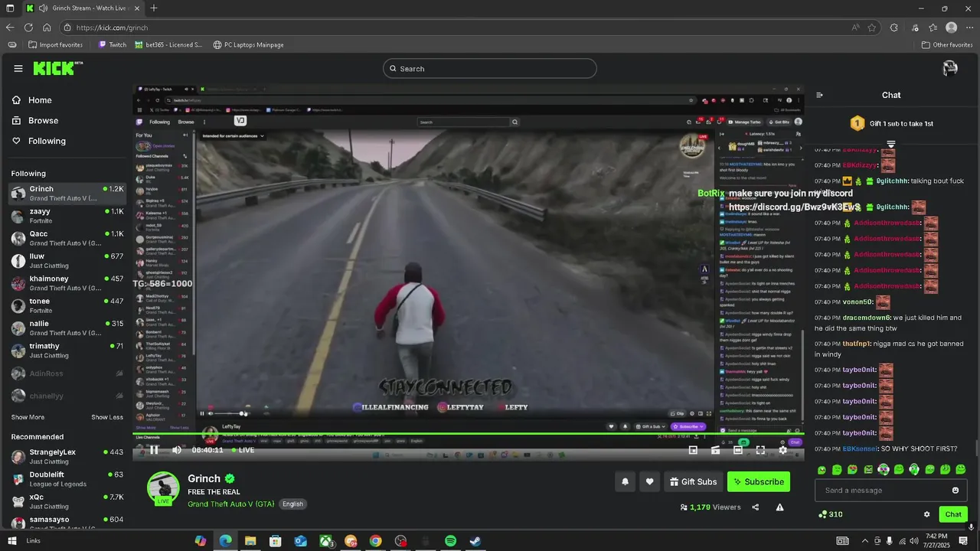Open the points balance 310

831,514
